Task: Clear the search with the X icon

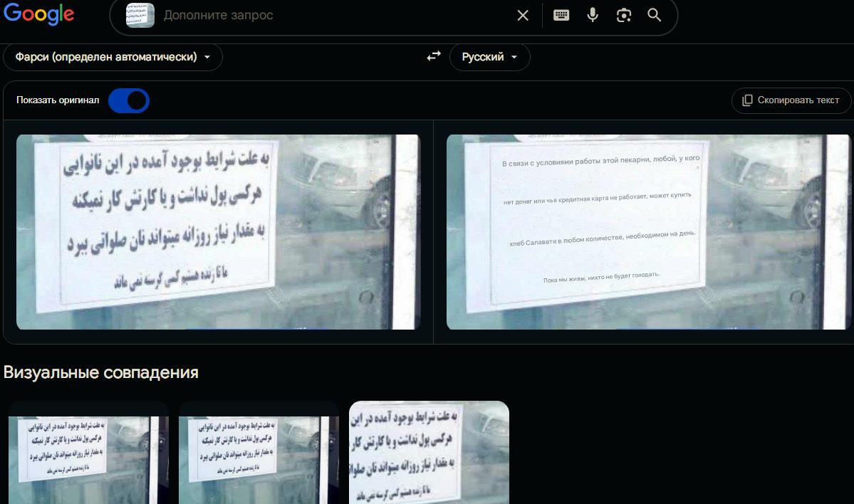Action: point(523,15)
